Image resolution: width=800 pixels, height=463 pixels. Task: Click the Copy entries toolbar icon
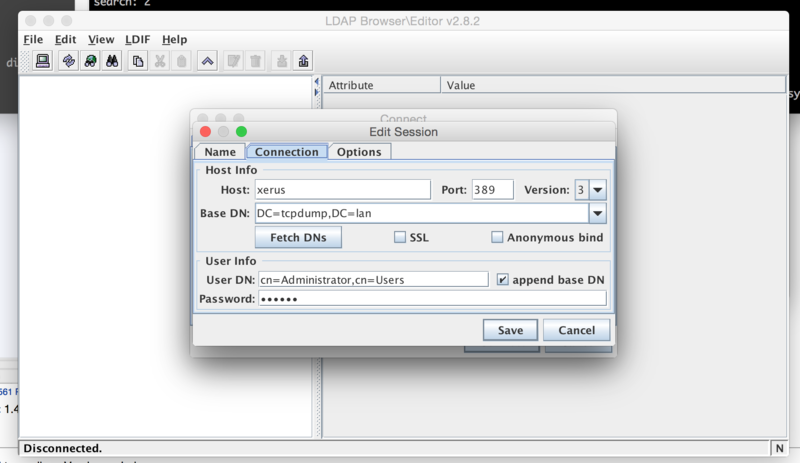point(138,61)
